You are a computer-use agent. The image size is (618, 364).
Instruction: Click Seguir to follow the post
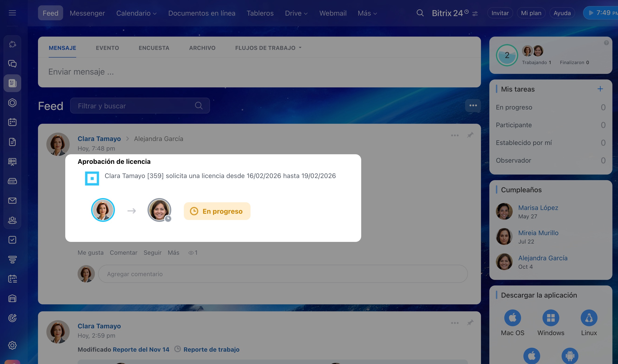tap(152, 253)
